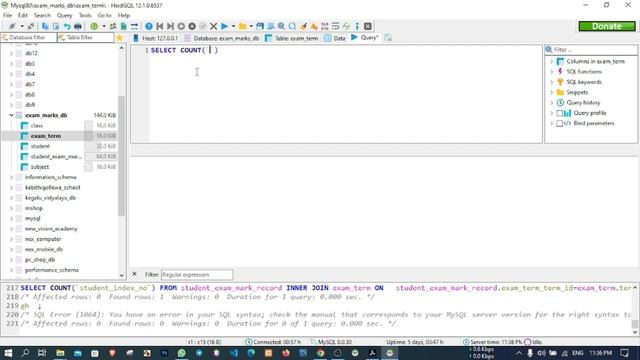640x360 pixels.
Task: Click the Load SQL file folder icon
Action: click(242, 26)
